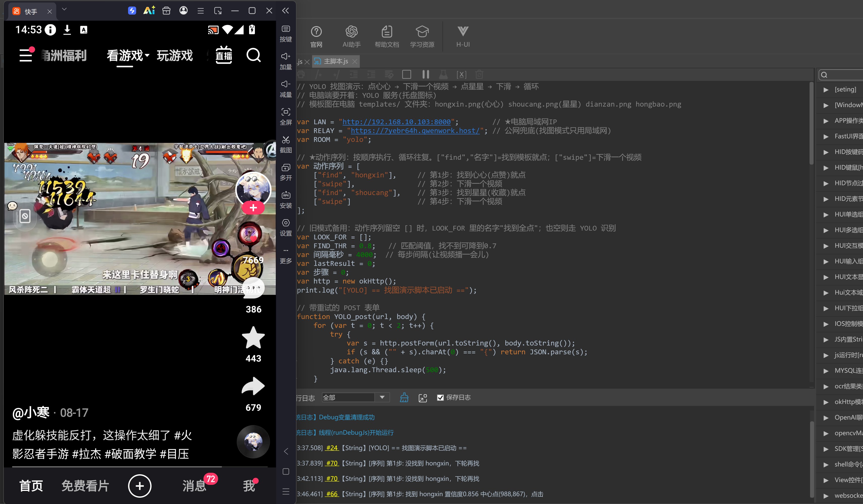Tap the author avatar on the video
Viewport: 863px width, 504px height.
[x=253, y=189]
